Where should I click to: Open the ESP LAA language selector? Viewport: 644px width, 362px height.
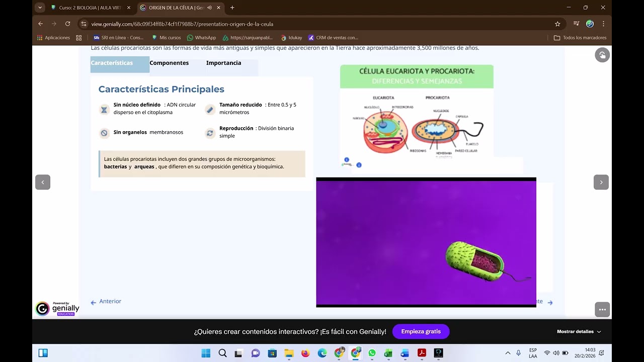[533, 353]
